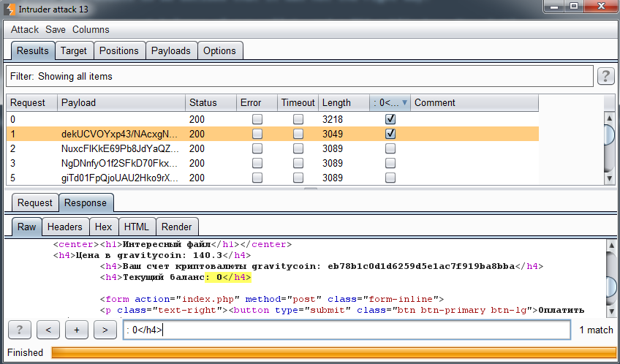This screenshot has height=364, width=620.
Task: Sort by Status column header
Action: click(x=211, y=103)
